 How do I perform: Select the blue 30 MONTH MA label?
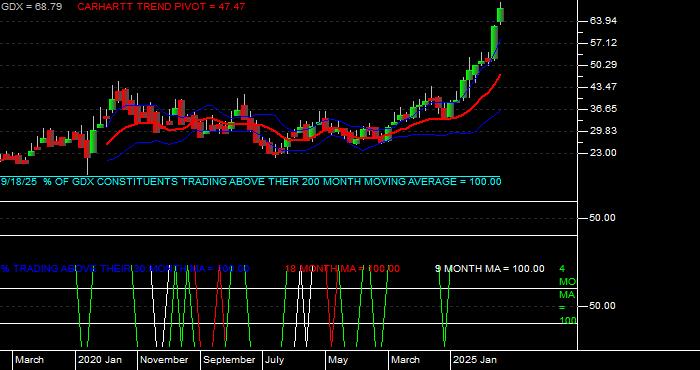click(125, 269)
